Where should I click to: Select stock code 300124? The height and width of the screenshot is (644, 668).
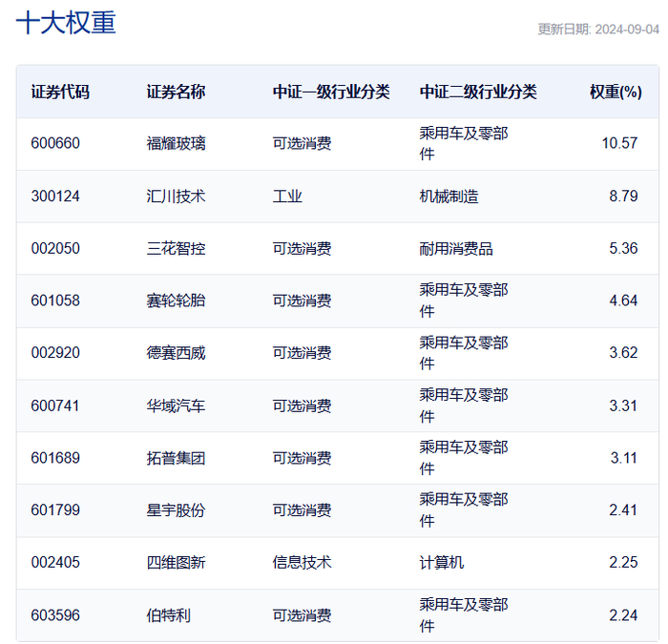click(55, 197)
